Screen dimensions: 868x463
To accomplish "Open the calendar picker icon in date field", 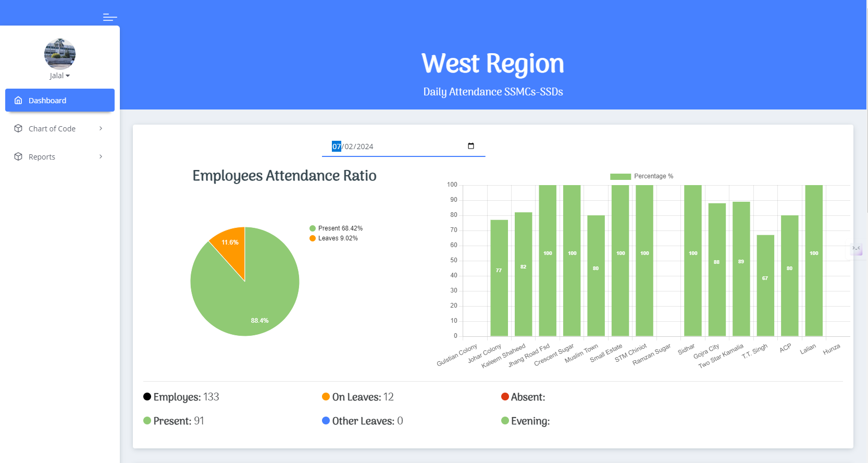I will pyautogui.click(x=471, y=146).
